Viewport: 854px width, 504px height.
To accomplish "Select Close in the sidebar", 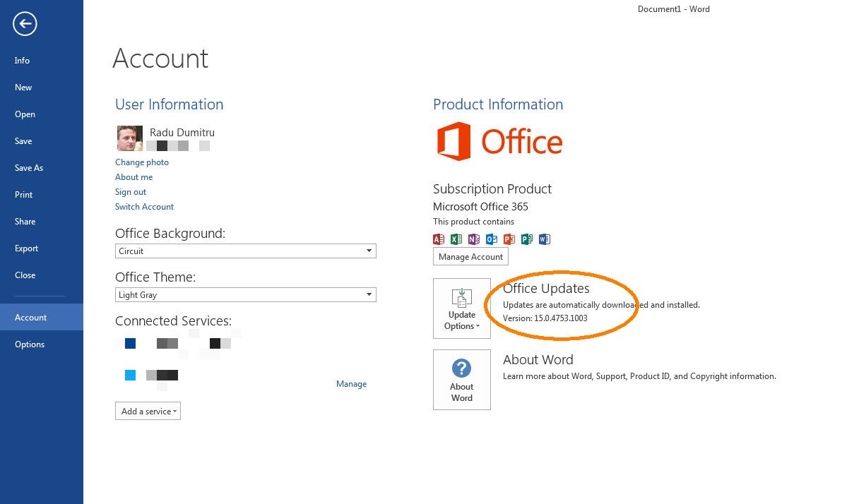I will [x=42, y=275].
